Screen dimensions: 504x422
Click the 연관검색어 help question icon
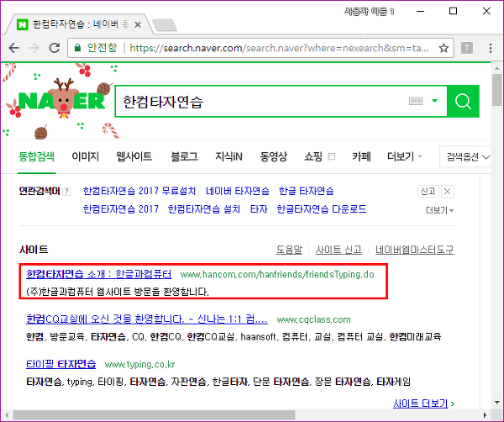click(66, 192)
